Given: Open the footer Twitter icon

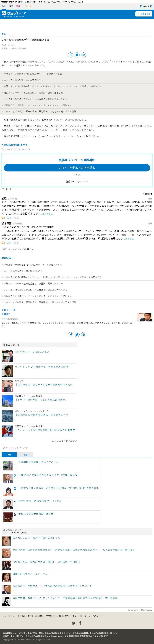Looking at the screenshot, I should tap(74, 623).
